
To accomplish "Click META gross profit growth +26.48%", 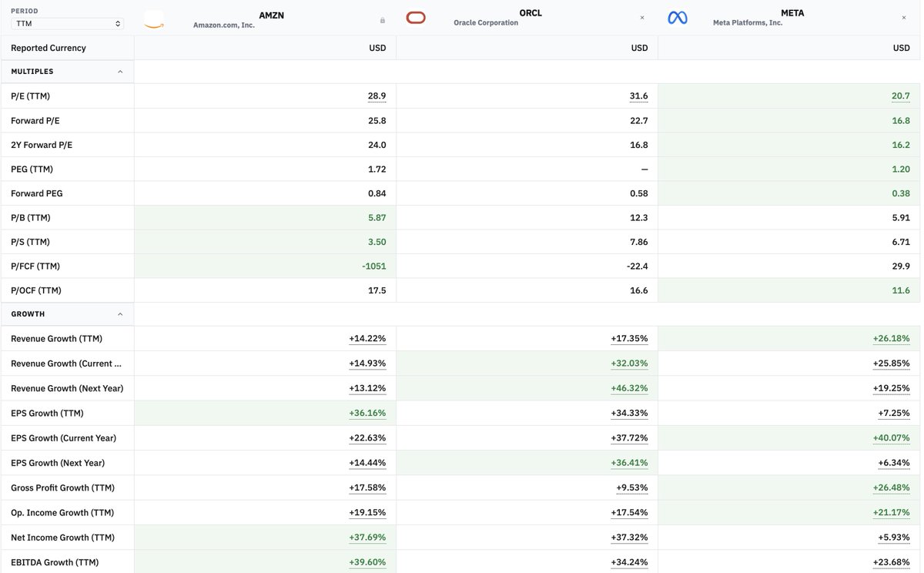I will point(892,488).
